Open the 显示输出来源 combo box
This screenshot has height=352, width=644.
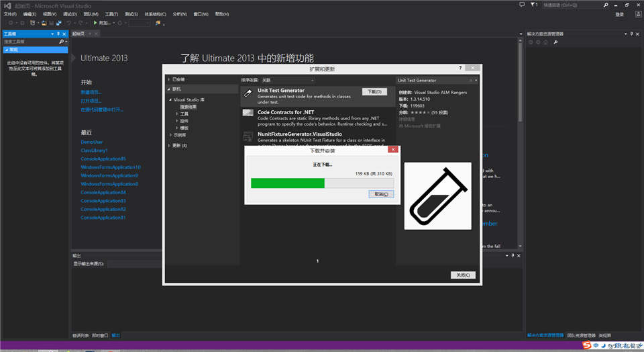tap(136, 264)
